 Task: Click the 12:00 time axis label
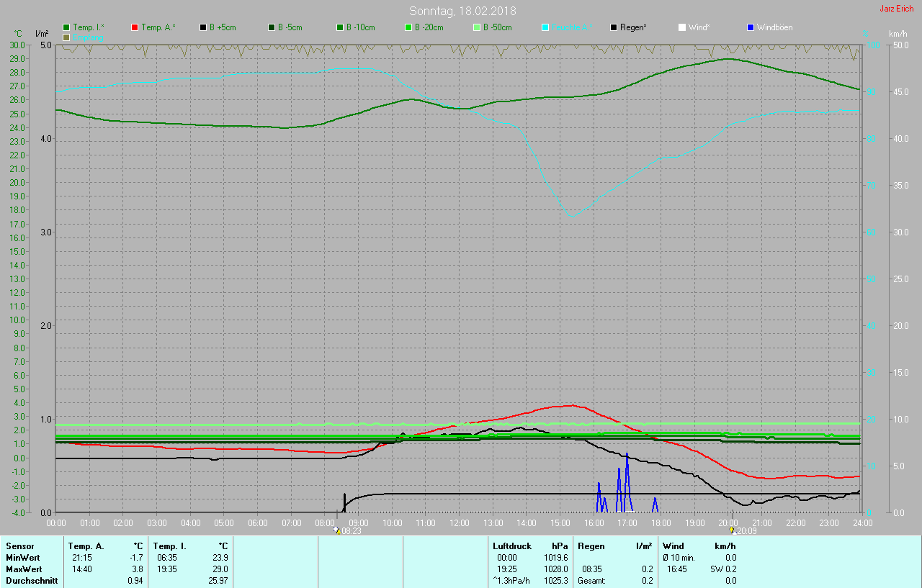(x=460, y=523)
